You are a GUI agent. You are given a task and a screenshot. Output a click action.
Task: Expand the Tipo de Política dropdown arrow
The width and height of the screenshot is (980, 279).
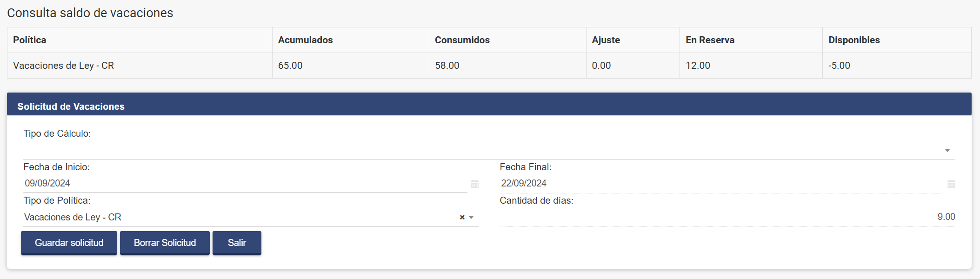point(471,217)
